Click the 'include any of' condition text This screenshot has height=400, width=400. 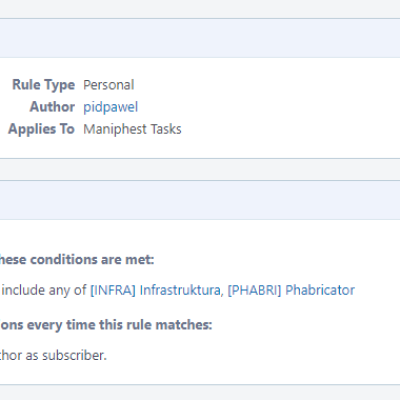[x=44, y=290]
